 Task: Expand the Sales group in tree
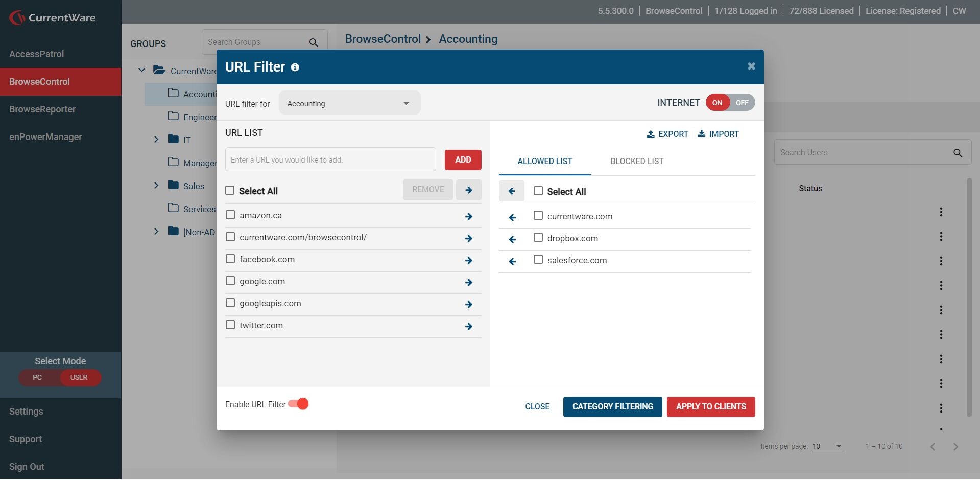coord(156,186)
